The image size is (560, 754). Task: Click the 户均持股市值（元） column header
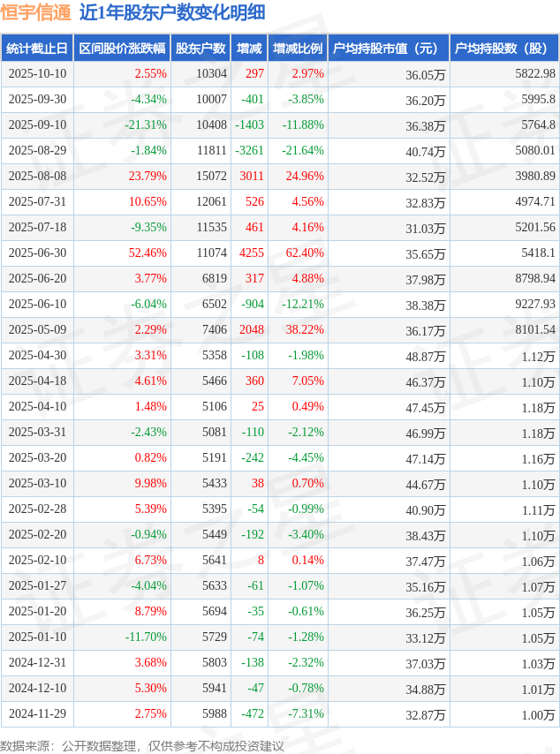(x=388, y=49)
